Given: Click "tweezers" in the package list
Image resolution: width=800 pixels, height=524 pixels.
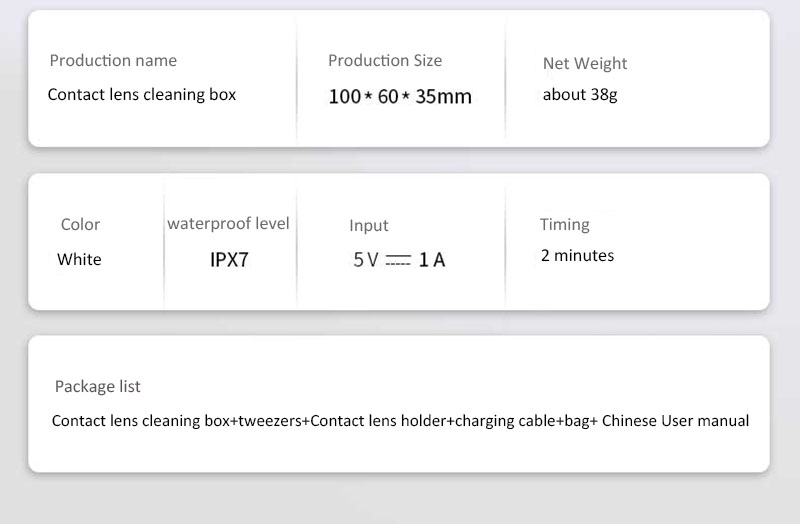Looking at the screenshot, I should (269, 421).
